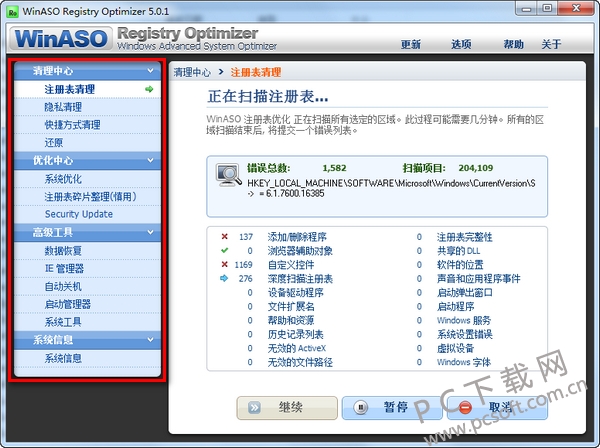Open 自动关机 in the sidebar

point(87,286)
